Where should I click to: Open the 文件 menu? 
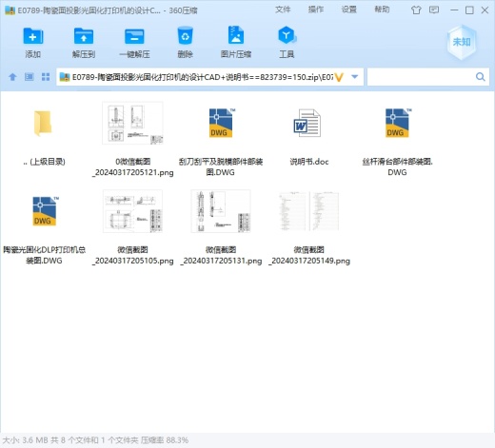(283, 10)
